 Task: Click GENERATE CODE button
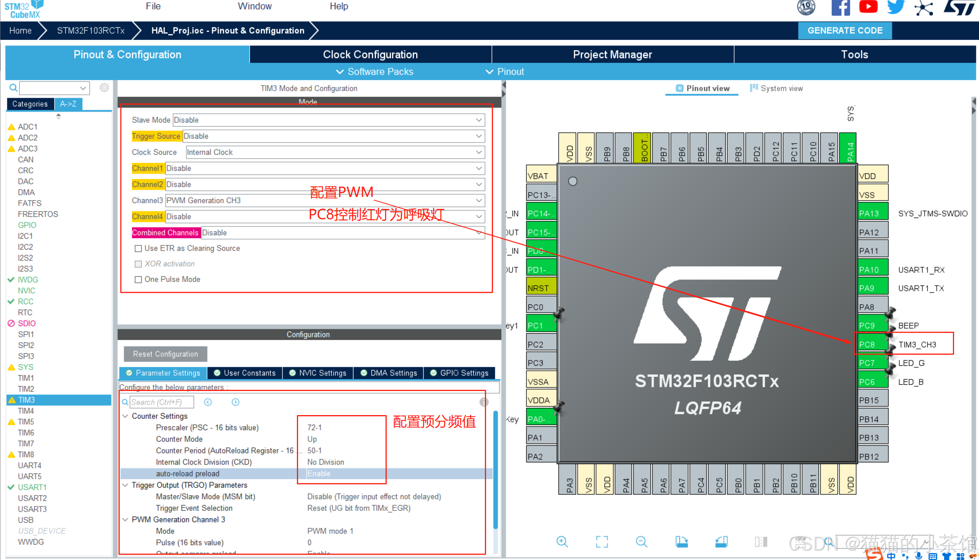(845, 30)
